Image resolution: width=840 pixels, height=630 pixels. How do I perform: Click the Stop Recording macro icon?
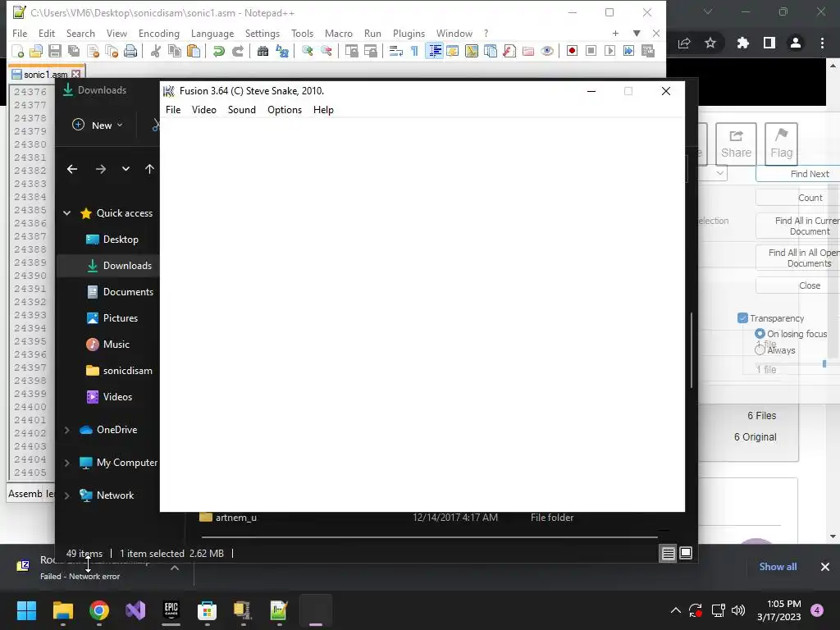[591, 51]
